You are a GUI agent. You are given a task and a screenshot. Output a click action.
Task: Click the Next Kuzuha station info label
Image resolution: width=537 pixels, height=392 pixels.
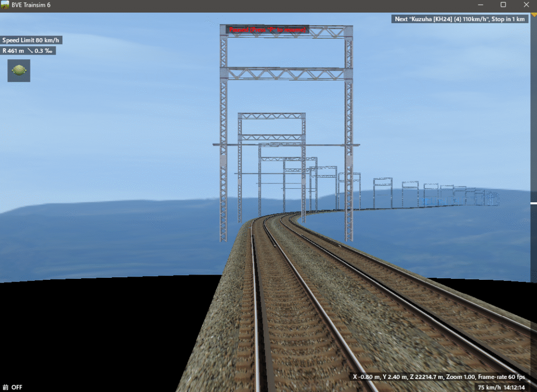point(460,19)
